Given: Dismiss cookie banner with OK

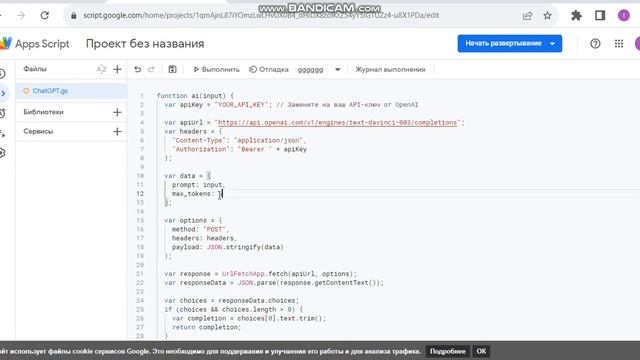Looking at the screenshot, I should click(481, 351).
